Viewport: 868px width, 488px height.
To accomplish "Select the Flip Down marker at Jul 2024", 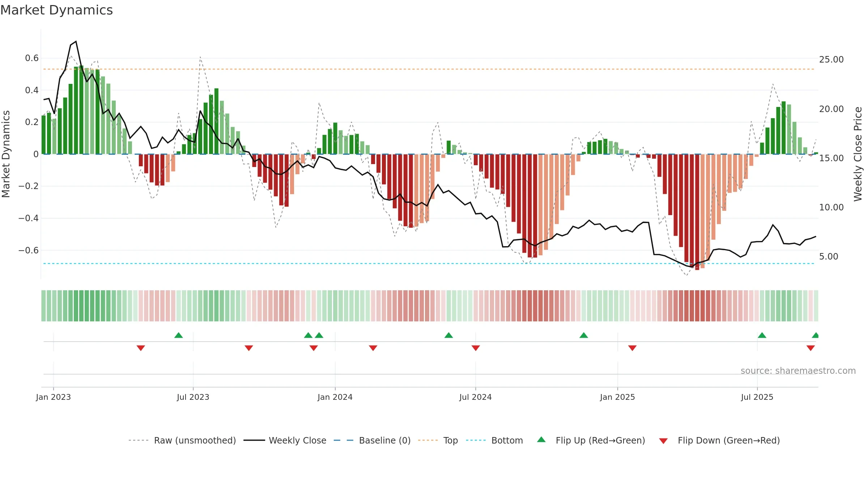I will tap(476, 348).
